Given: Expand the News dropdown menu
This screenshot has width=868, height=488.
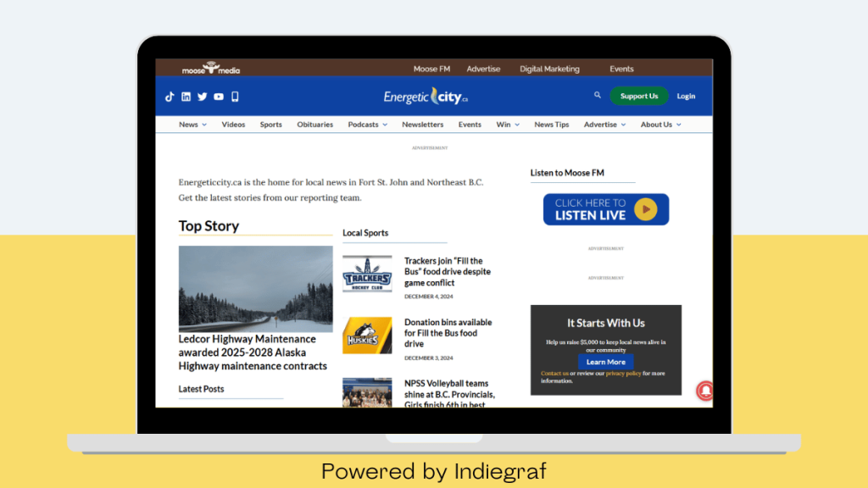Looking at the screenshot, I should click(x=192, y=125).
